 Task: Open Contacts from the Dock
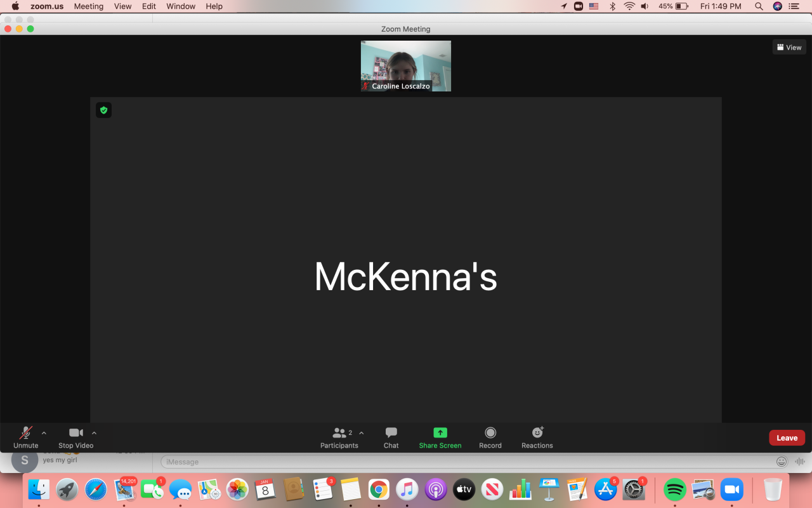(294, 489)
